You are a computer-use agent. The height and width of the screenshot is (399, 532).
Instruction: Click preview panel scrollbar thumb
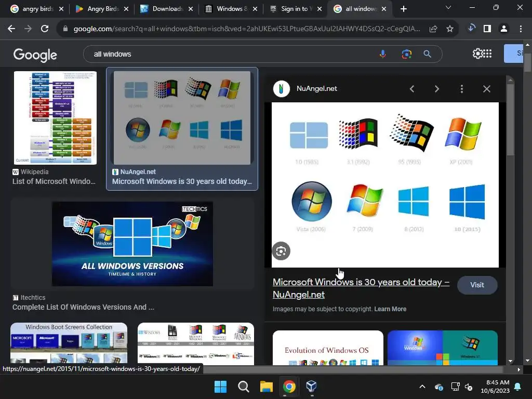pyautogui.click(x=510, y=119)
